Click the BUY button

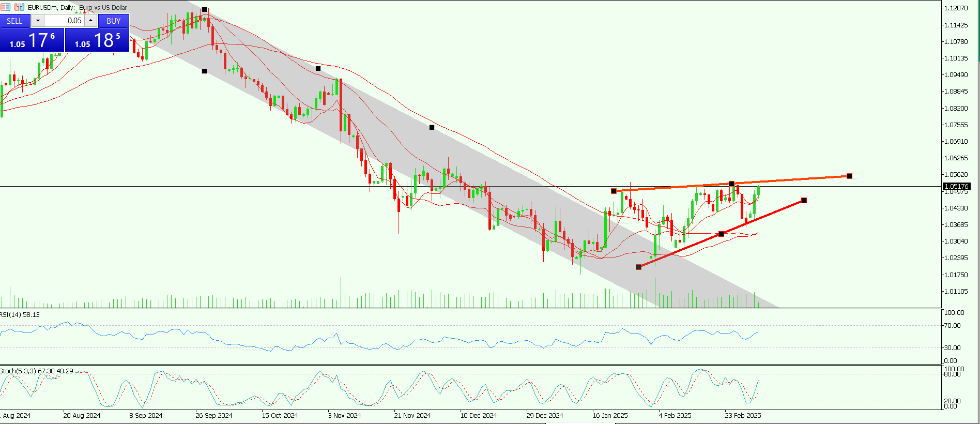[x=114, y=21]
